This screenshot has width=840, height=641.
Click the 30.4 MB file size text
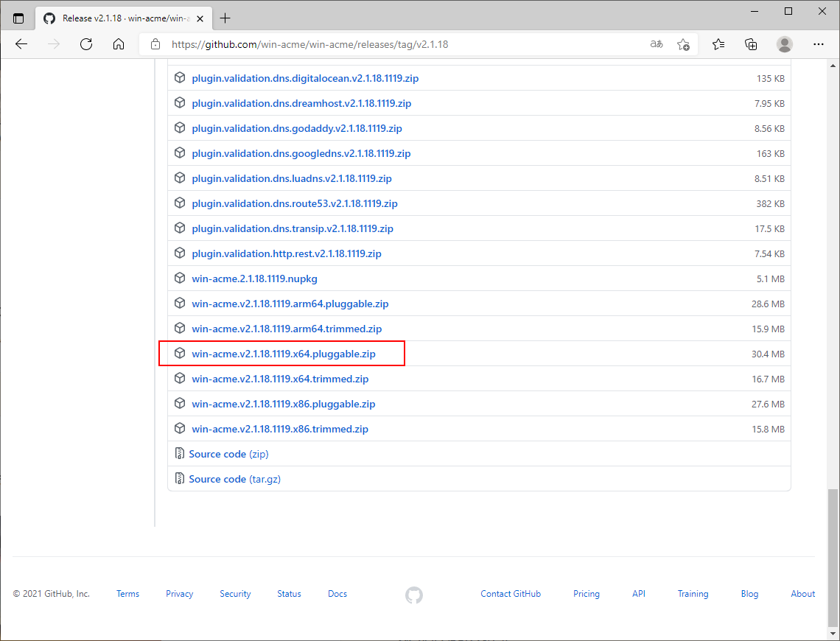[768, 354]
